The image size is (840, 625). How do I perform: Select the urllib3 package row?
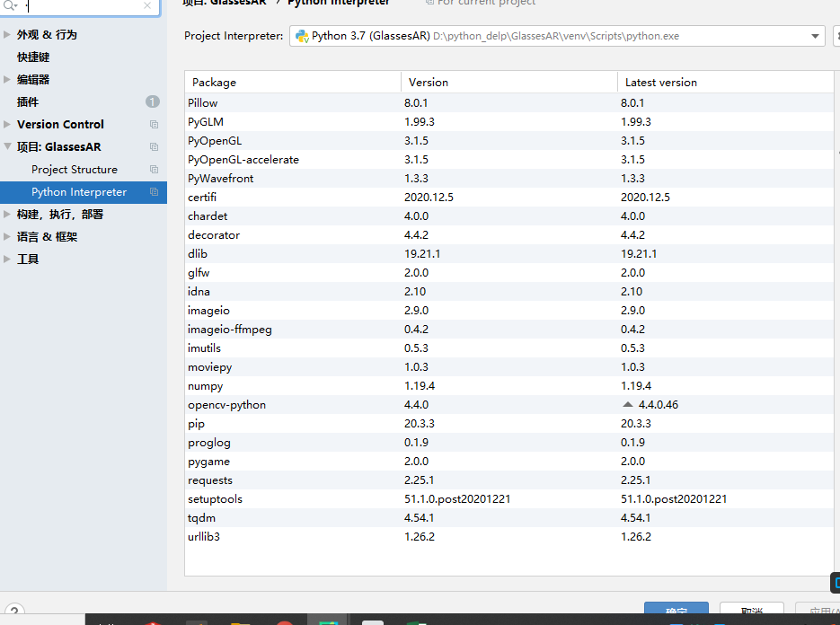coord(509,537)
